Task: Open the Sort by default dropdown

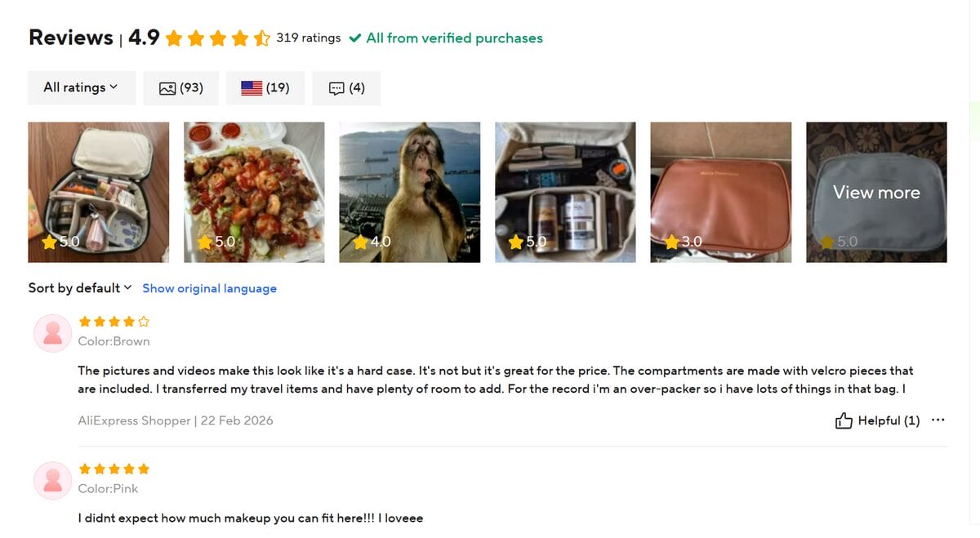Action: [78, 287]
